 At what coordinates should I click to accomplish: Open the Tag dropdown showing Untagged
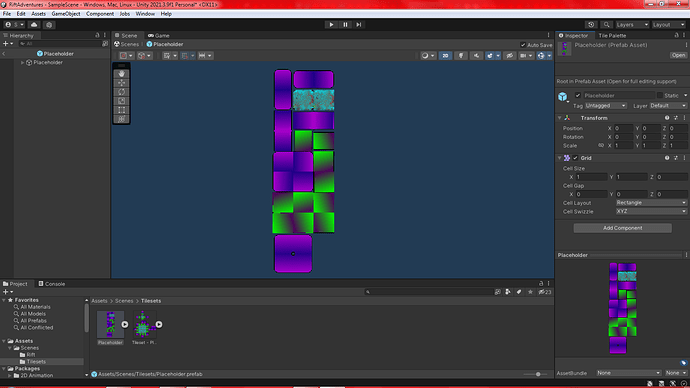606,106
